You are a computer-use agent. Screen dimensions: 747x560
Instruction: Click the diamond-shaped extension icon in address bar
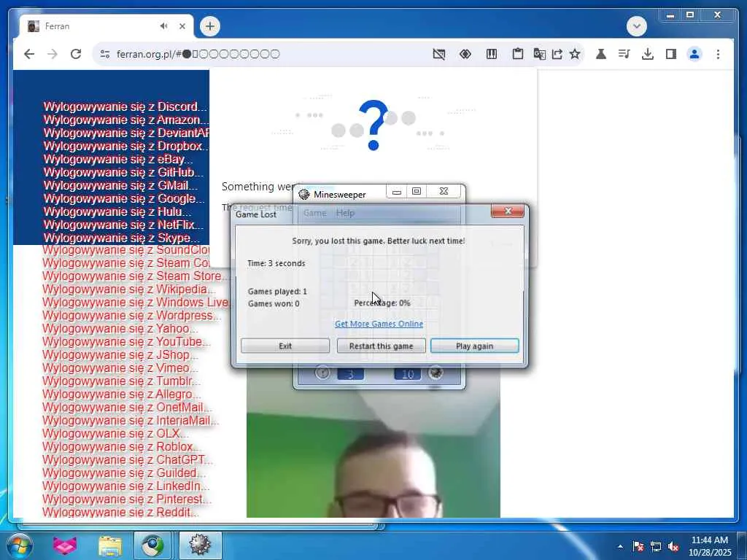tap(465, 54)
